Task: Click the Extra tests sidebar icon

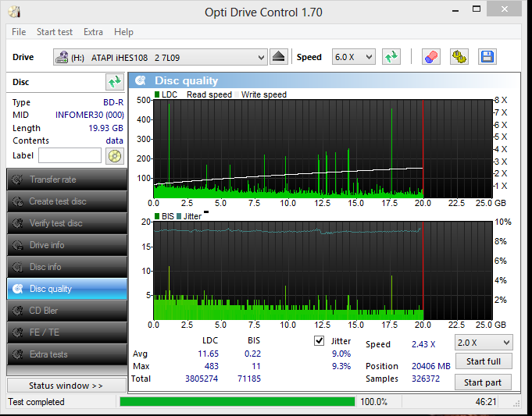Action: click(17, 354)
